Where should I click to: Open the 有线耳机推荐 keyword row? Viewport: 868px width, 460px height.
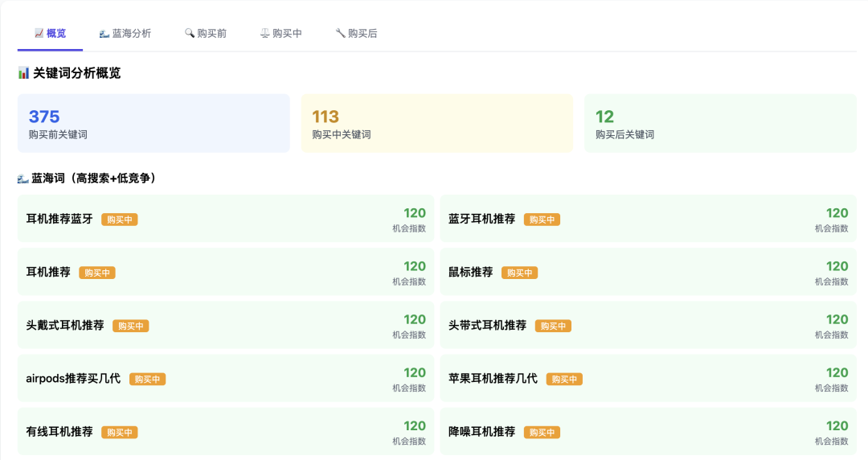coord(225,431)
